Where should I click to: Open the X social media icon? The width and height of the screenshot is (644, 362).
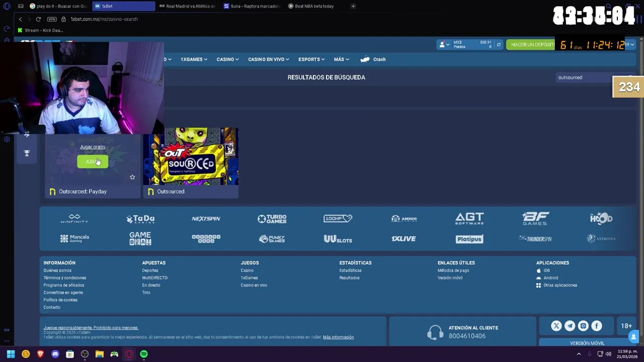tap(556, 326)
